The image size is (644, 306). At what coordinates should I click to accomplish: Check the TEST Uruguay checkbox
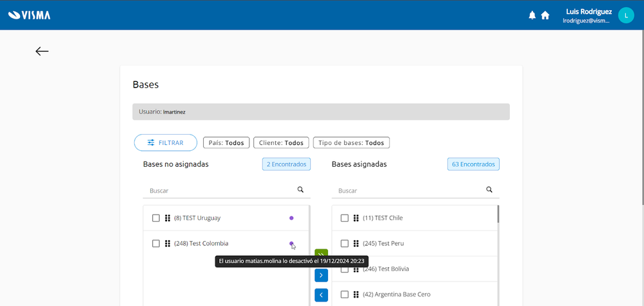(x=156, y=218)
